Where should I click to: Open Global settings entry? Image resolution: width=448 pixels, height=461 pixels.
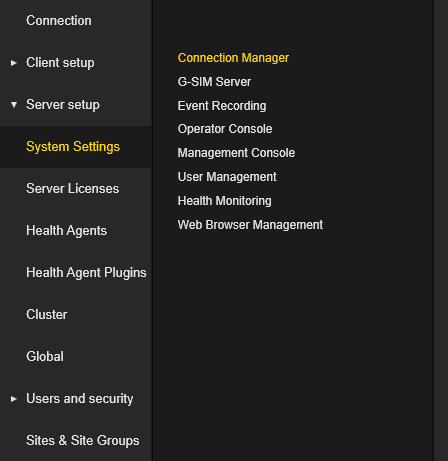click(x=45, y=357)
